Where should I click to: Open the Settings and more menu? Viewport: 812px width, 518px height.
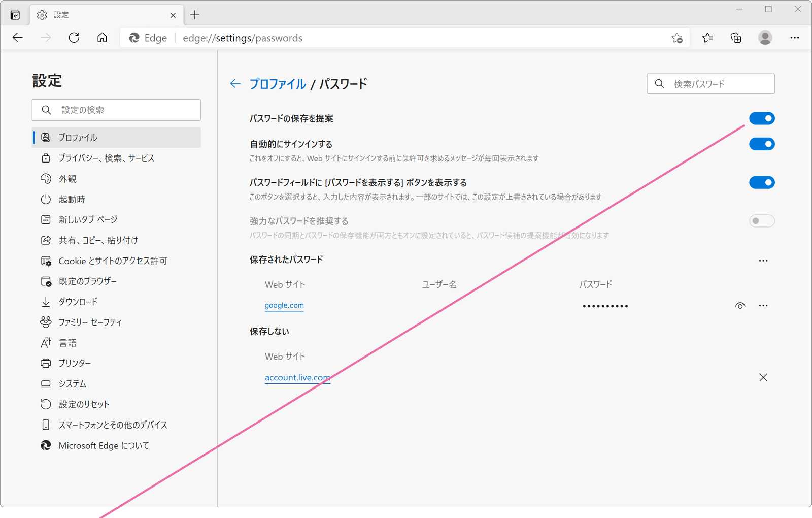(794, 38)
